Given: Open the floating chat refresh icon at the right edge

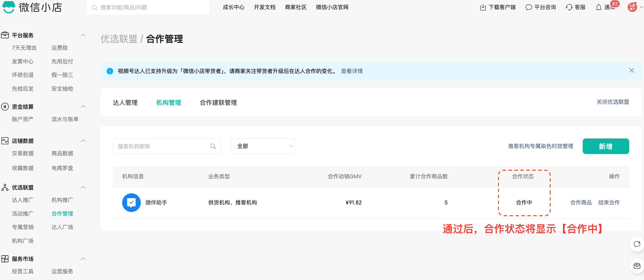Looking at the screenshot, I should tap(637, 244).
